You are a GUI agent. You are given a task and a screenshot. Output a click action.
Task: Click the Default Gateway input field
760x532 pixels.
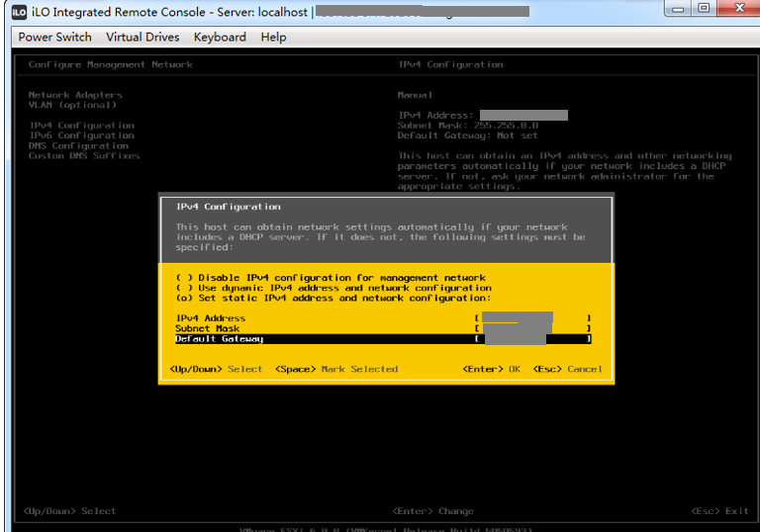click(532, 338)
